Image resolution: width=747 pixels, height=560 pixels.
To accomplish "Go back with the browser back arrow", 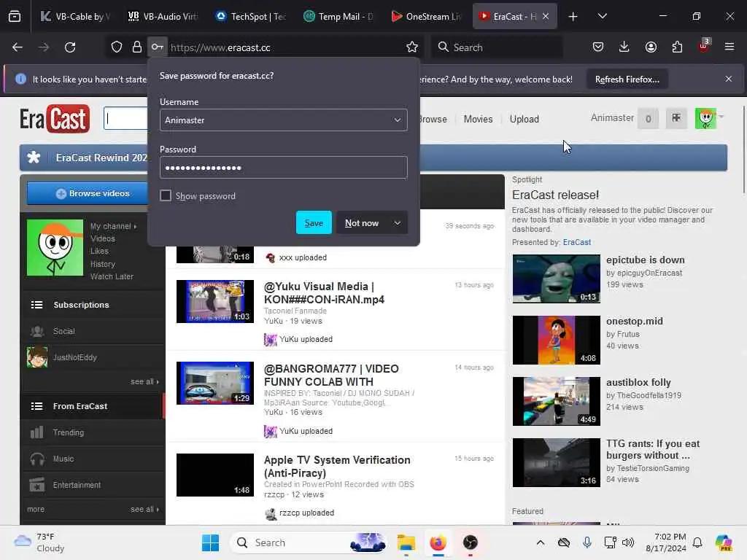I will (18, 47).
